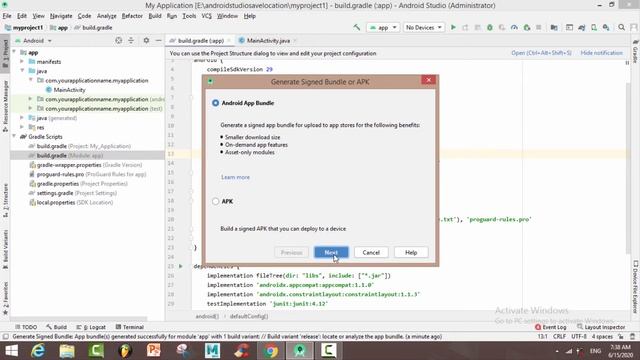
Task: Switch to build.gradle (app) editor tab
Action: point(200,40)
